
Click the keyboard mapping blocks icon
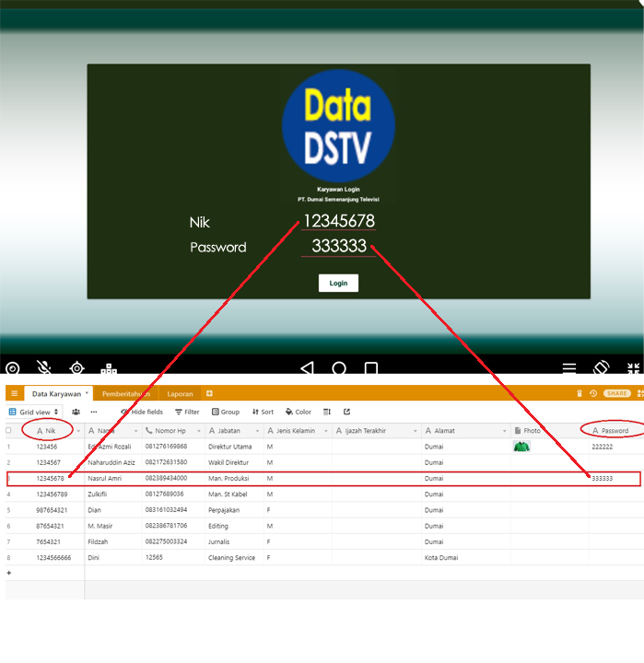pos(109,368)
